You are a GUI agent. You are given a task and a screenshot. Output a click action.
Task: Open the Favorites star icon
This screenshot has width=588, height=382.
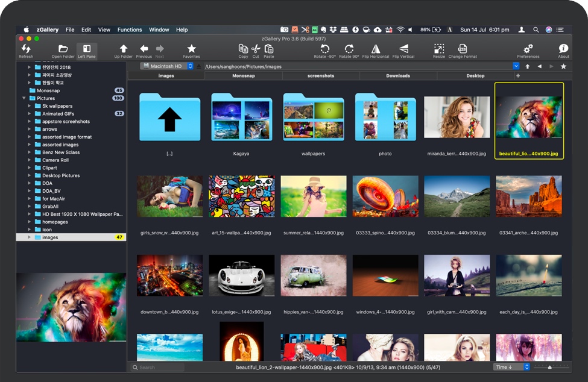[191, 49]
